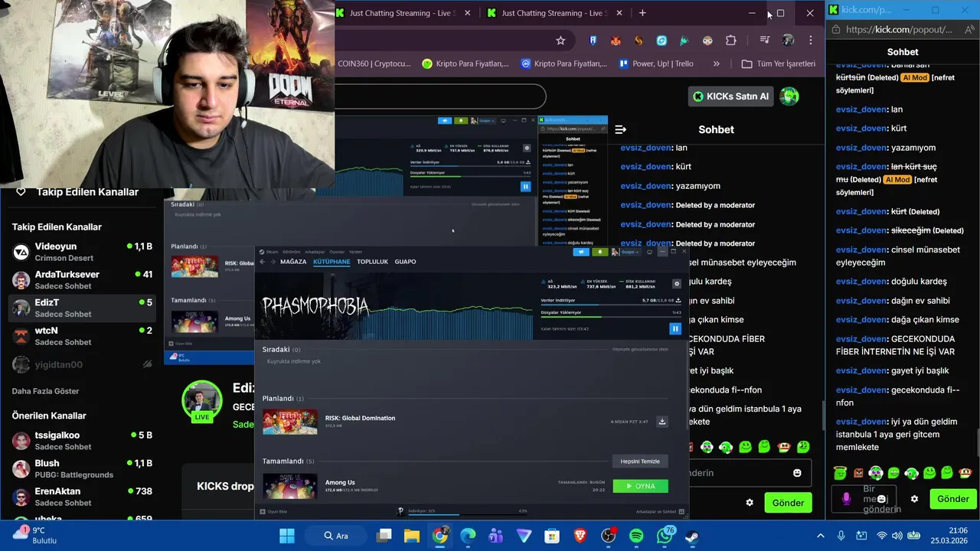Click Steam Big Picture mode icon
The width and height of the screenshot is (980, 551).
tap(649, 252)
